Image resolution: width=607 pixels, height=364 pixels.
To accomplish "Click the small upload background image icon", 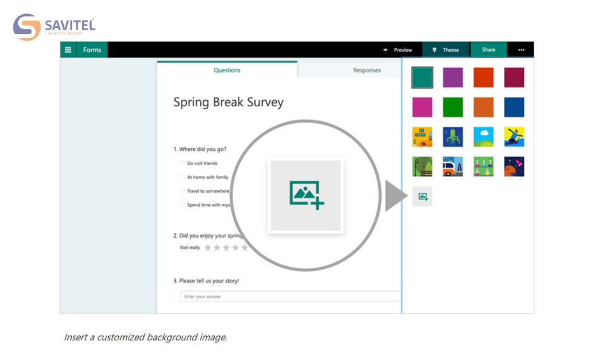I will (422, 197).
